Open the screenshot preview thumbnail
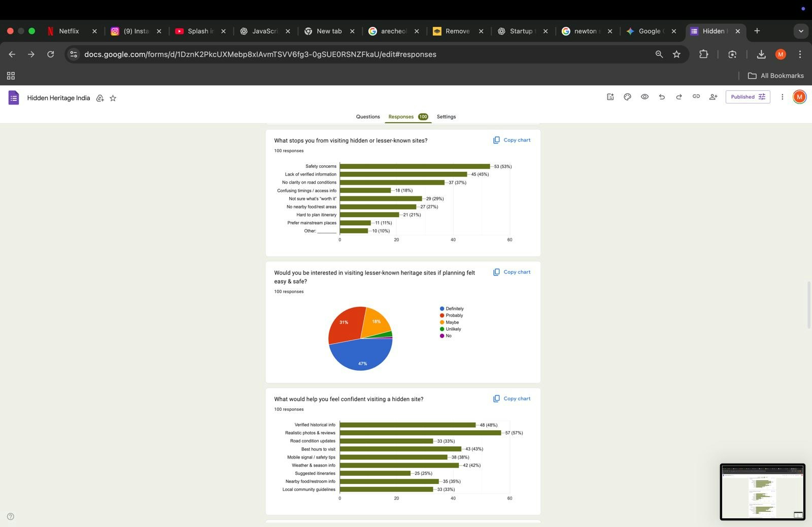The height and width of the screenshot is (527, 812). coord(762,491)
